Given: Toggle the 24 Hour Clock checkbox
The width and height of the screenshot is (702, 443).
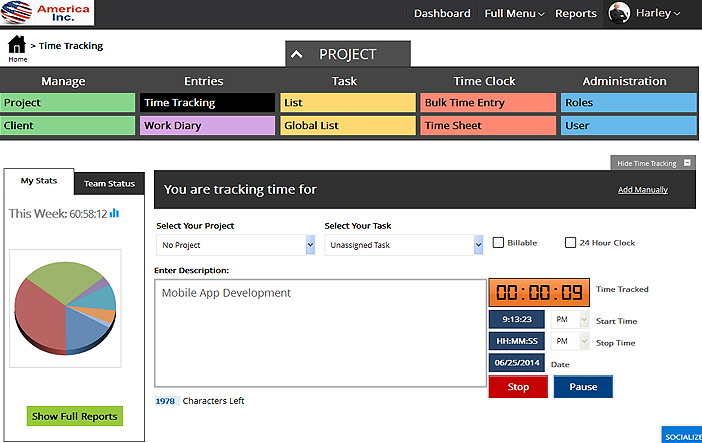Looking at the screenshot, I should click(x=570, y=243).
